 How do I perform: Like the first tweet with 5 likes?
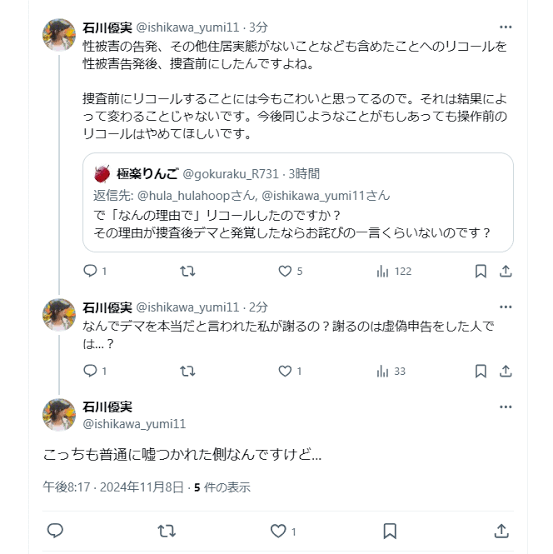tap(290, 271)
